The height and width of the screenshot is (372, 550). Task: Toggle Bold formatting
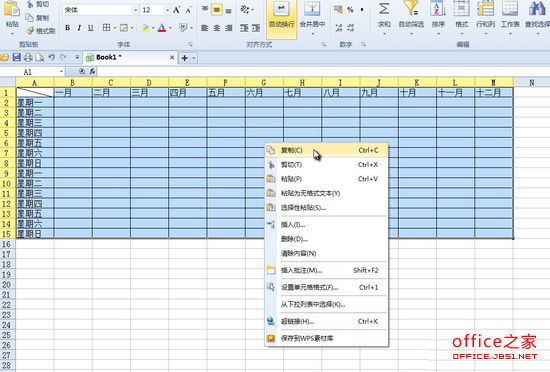click(67, 28)
